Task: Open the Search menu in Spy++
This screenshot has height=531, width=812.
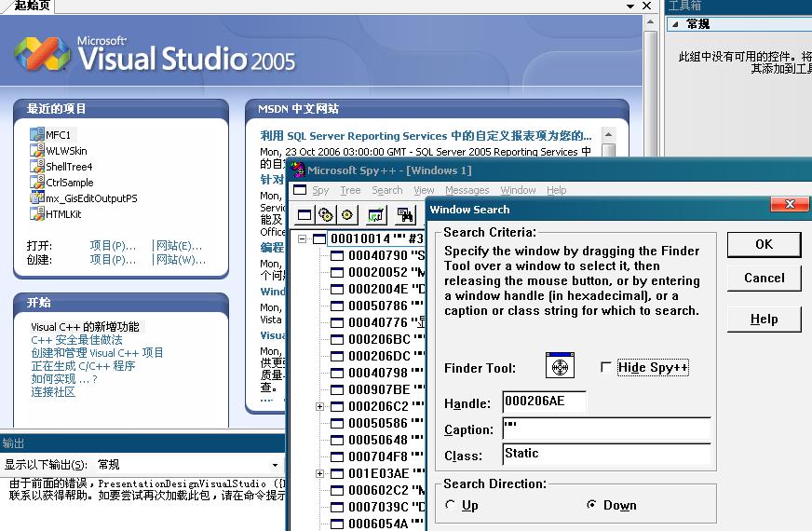Action: coord(386,190)
